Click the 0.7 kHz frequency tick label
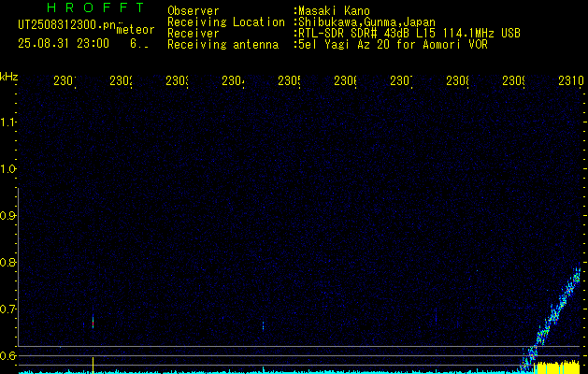 [7, 309]
